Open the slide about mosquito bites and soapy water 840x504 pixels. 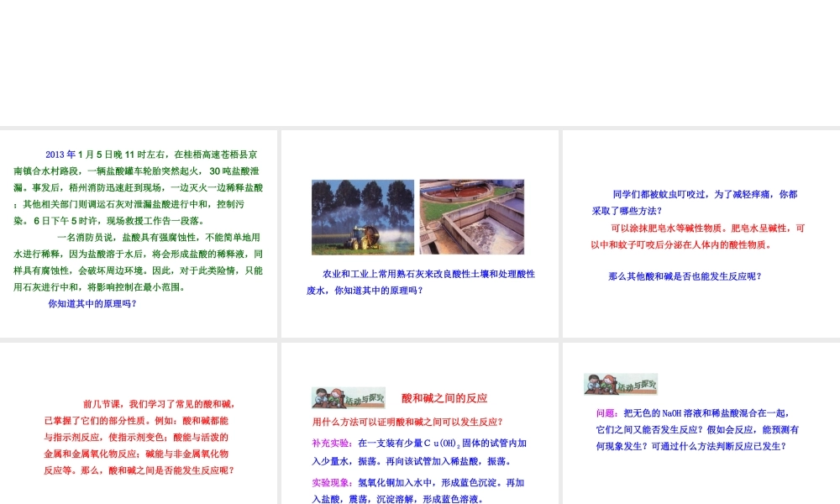click(x=701, y=234)
